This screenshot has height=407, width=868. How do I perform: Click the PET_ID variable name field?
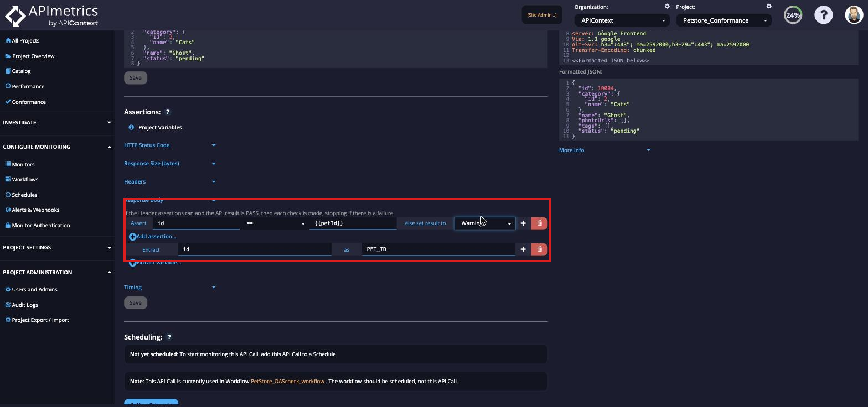[438, 249]
